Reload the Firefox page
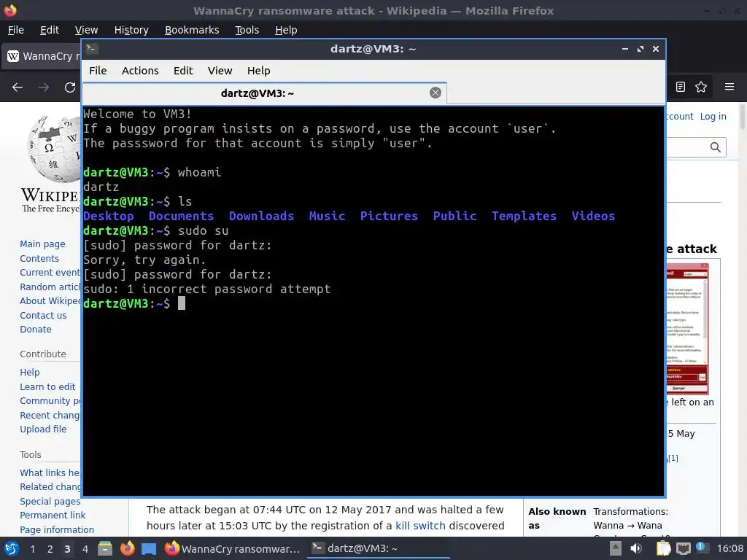This screenshot has height=560, width=747. click(x=70, y=87)
